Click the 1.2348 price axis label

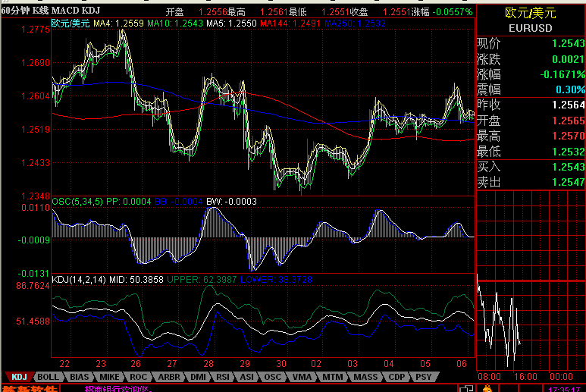pyautogui.click(x=35, y=196)
